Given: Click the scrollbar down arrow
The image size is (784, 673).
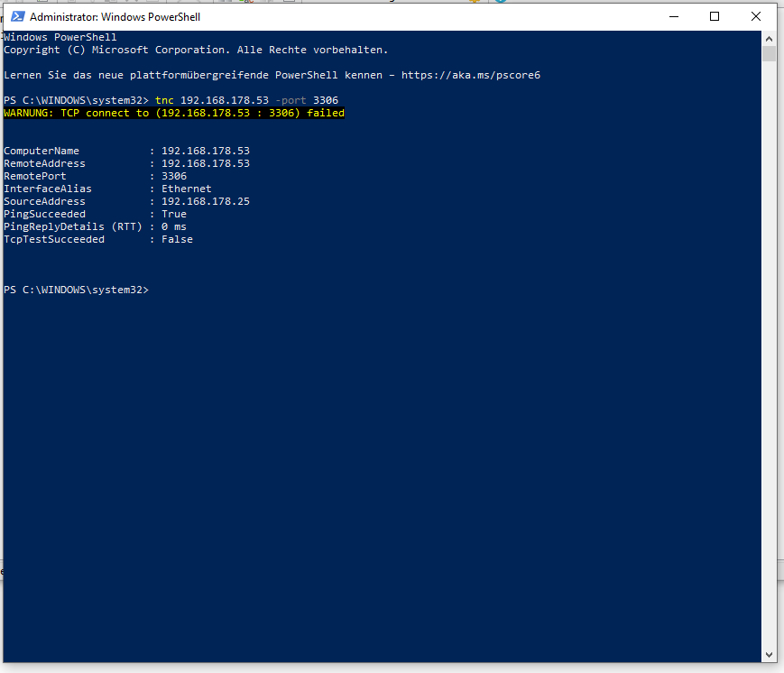Looking at the screenshot, I should coord(769,655).
